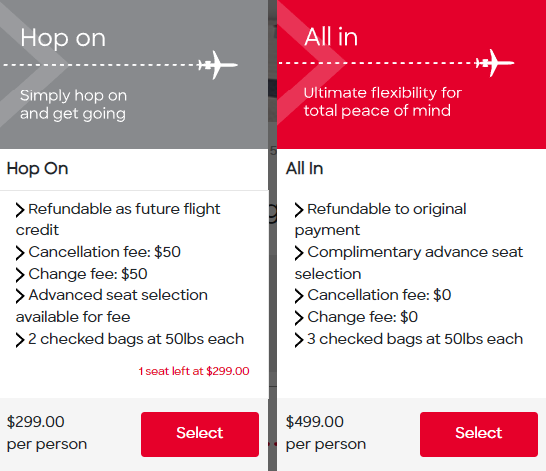This screenshot has width=546, height=471.
Task: Open the red All in banner
Action: coord(412,74)
